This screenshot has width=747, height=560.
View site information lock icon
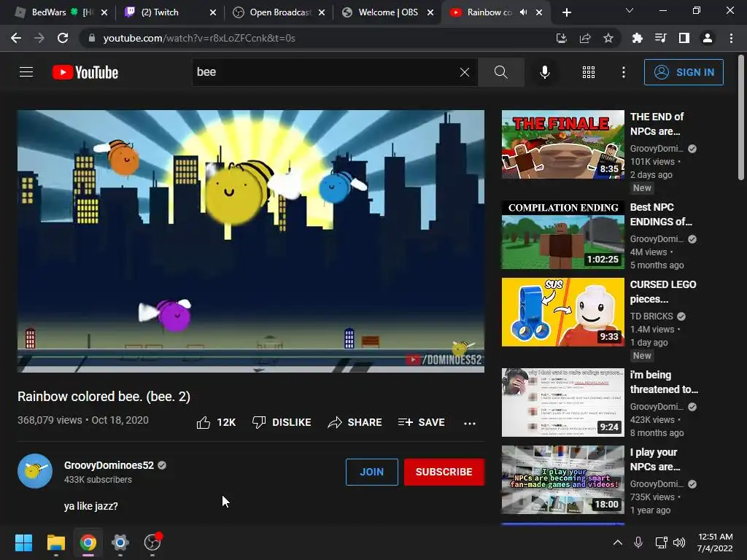tap(92, 38)
